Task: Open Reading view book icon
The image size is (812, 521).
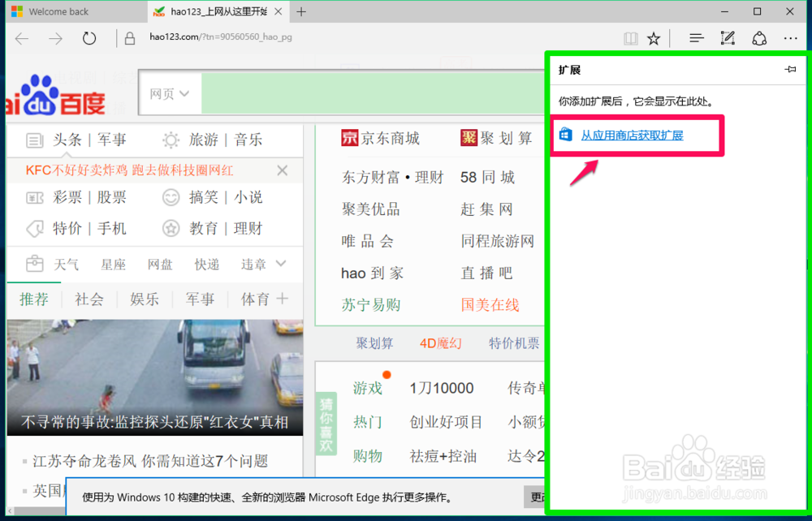Action: pos(630,38)
